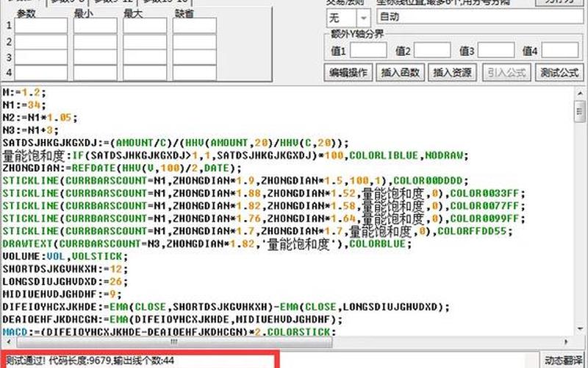Image resolution: width=588 pixels, height=368 pixels.
Task: Click the 编辑操作 button
Action: 348,72
